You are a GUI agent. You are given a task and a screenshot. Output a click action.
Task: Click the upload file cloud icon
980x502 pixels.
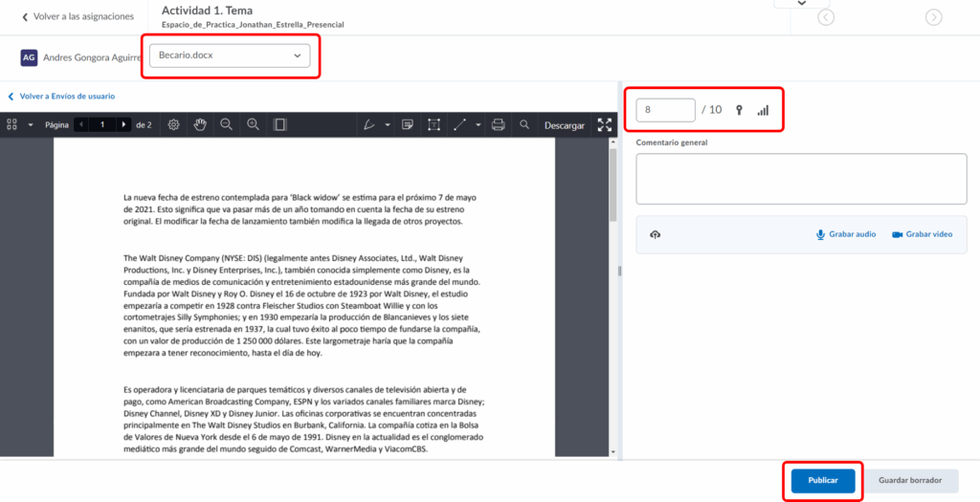tap(656, 234)
